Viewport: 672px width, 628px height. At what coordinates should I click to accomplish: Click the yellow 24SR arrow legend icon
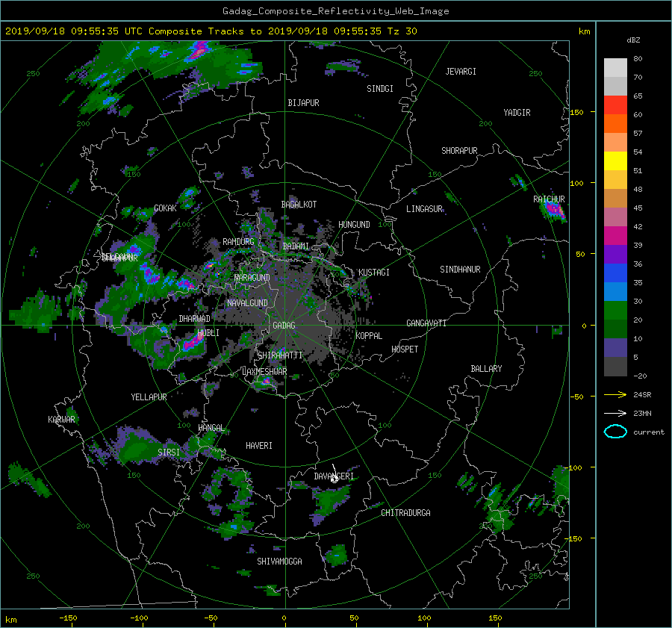point(615,394)
